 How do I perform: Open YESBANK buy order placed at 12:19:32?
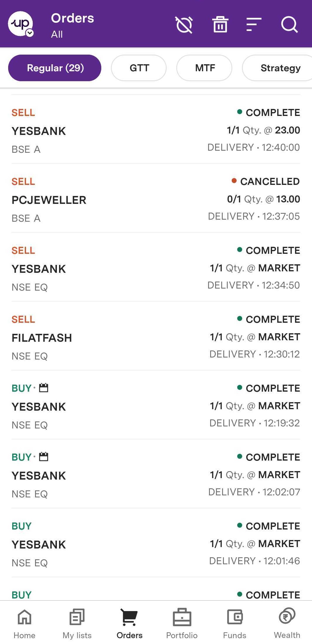point(156,406)
